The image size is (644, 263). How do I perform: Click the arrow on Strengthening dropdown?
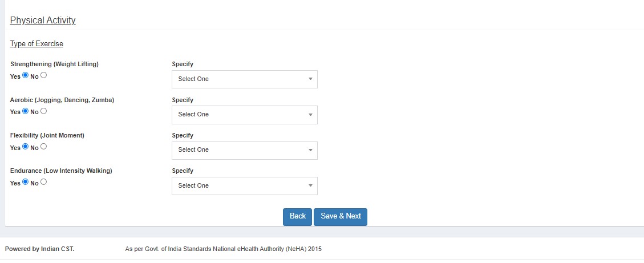click(310, 79)
